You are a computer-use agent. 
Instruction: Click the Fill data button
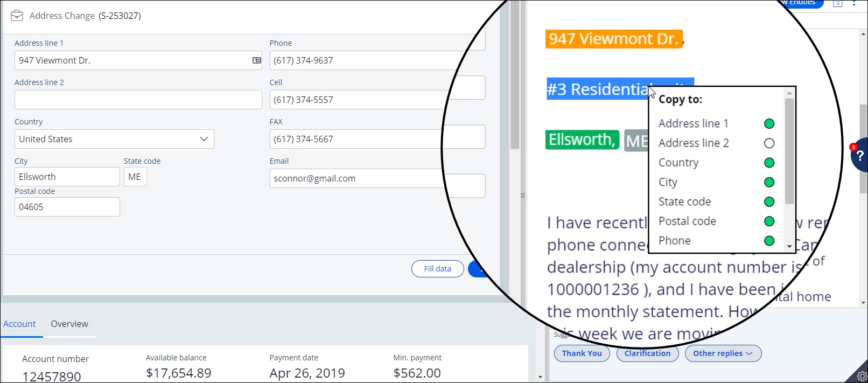pos(437,269)
